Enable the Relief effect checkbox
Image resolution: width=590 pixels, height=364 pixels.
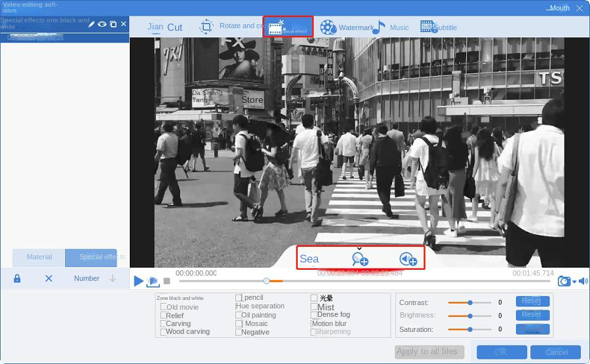click(x=163, y=316)
